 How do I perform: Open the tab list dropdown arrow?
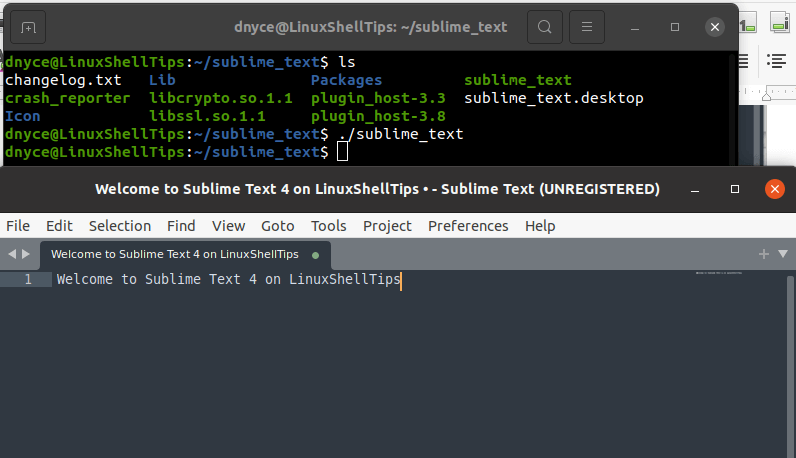pyautogui.click(x=783, y=254)
